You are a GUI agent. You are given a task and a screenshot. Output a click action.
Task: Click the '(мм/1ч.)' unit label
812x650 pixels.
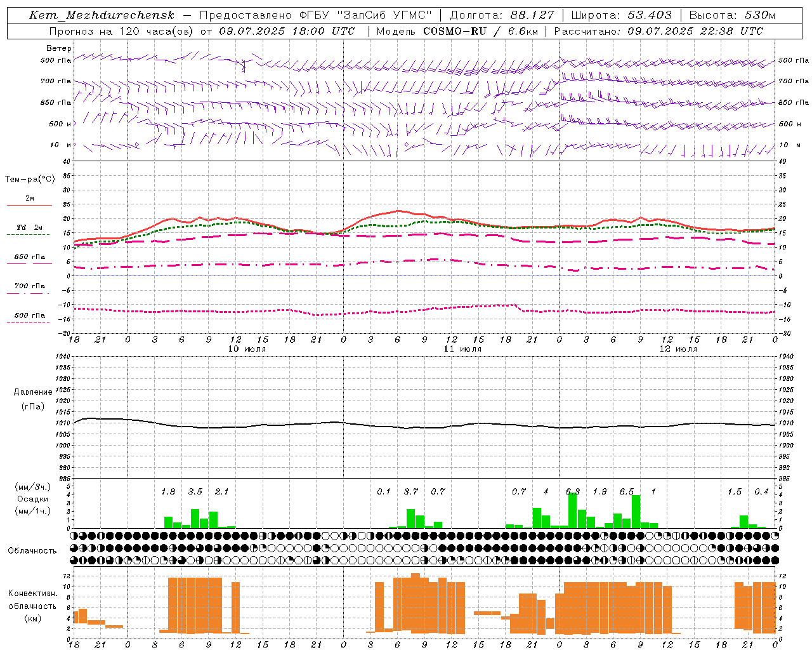[x=33, y=511]
